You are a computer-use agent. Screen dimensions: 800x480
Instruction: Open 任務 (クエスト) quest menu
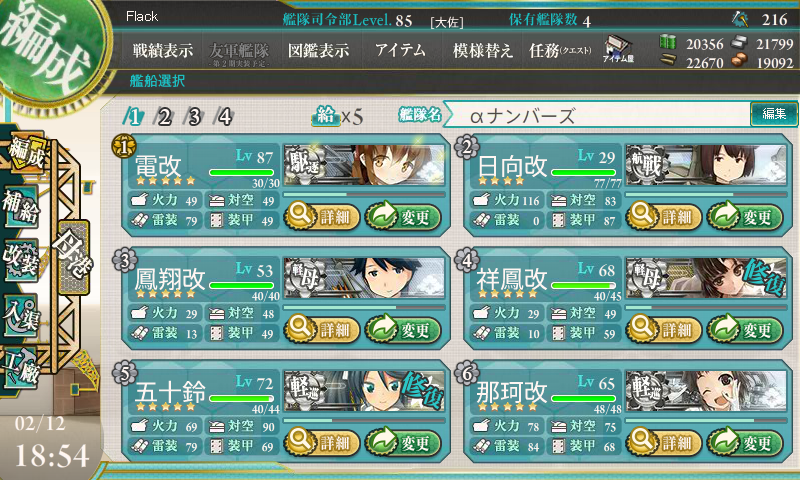[x=560, y=50]
